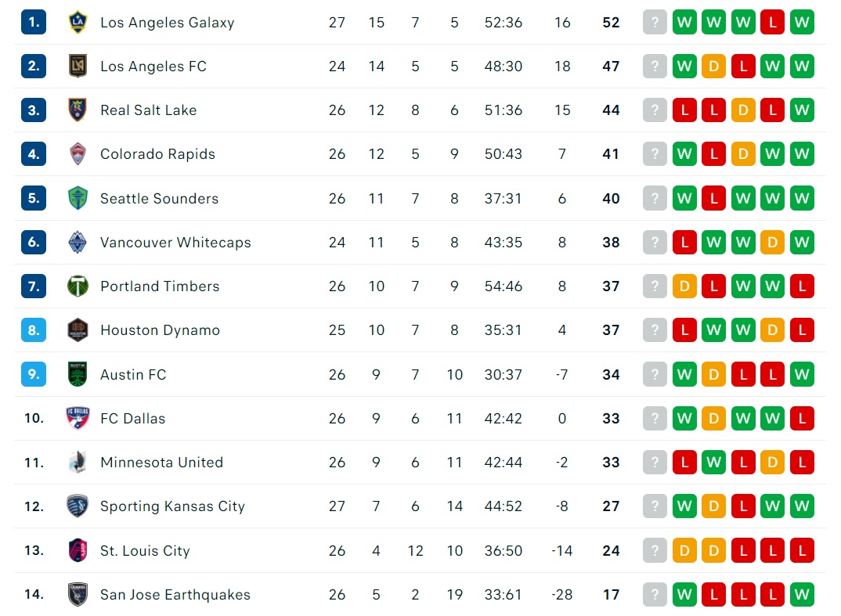Click the upcoming match question mark for Real Salt Lake
841x616 pixels.
pyautogui.click(x=655, y=110)
